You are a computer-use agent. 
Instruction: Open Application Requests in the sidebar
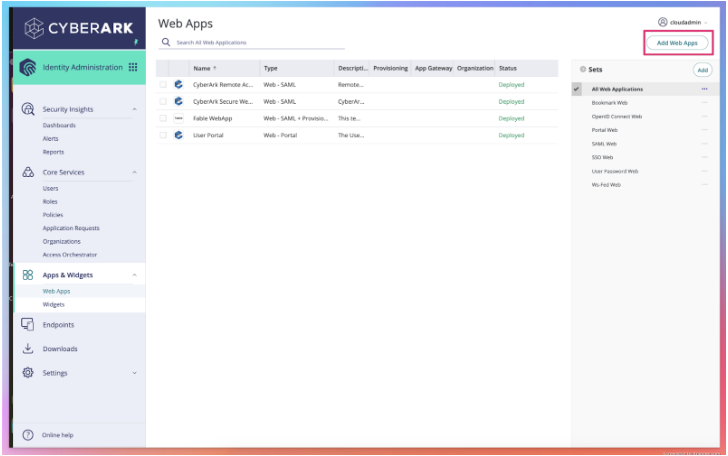[71, 228]
